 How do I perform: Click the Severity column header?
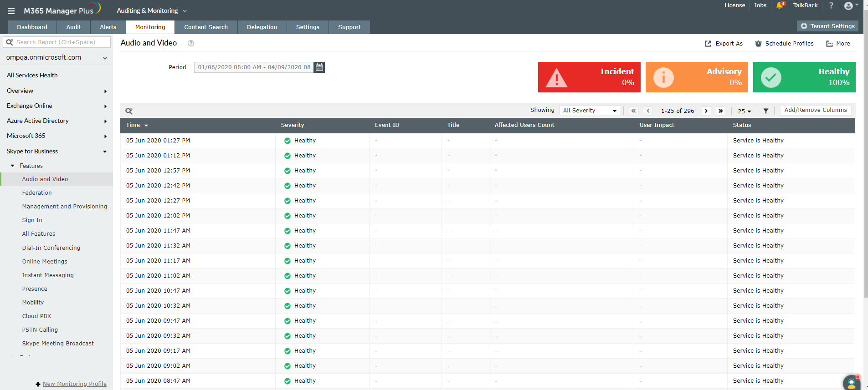[x=293, y=125]
